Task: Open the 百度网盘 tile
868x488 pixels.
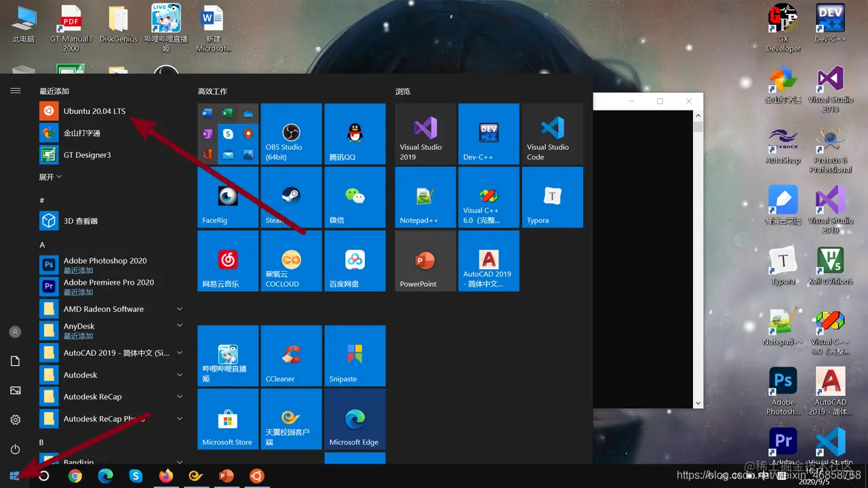Action: pos(355,261)
